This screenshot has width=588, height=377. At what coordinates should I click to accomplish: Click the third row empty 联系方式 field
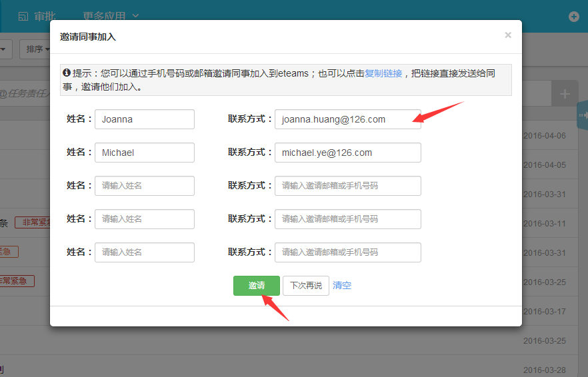click(x=348, y=186)
